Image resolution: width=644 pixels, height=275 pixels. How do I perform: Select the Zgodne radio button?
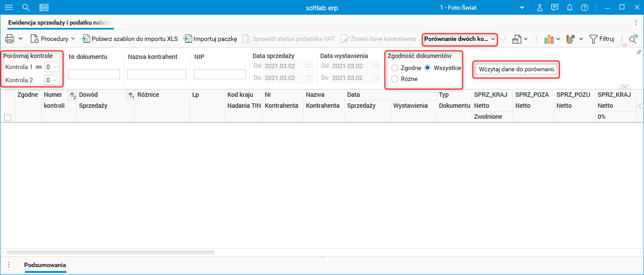point(395,68)
